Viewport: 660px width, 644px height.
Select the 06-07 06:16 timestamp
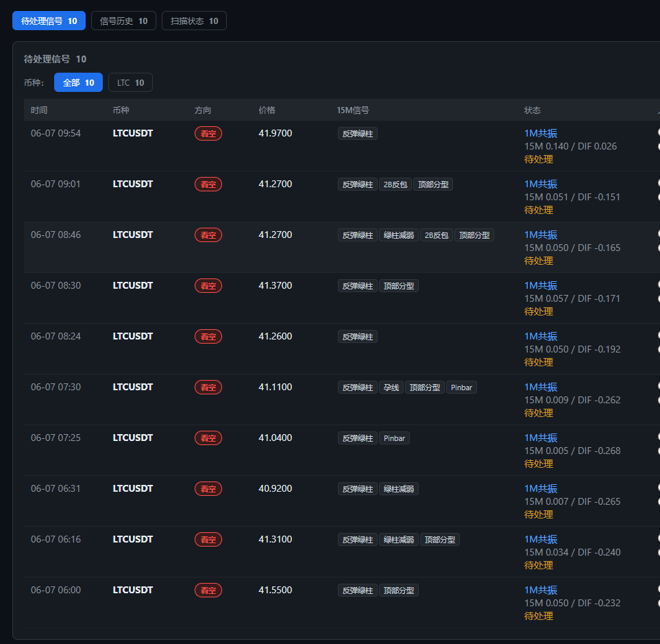(x=56, y=540)
